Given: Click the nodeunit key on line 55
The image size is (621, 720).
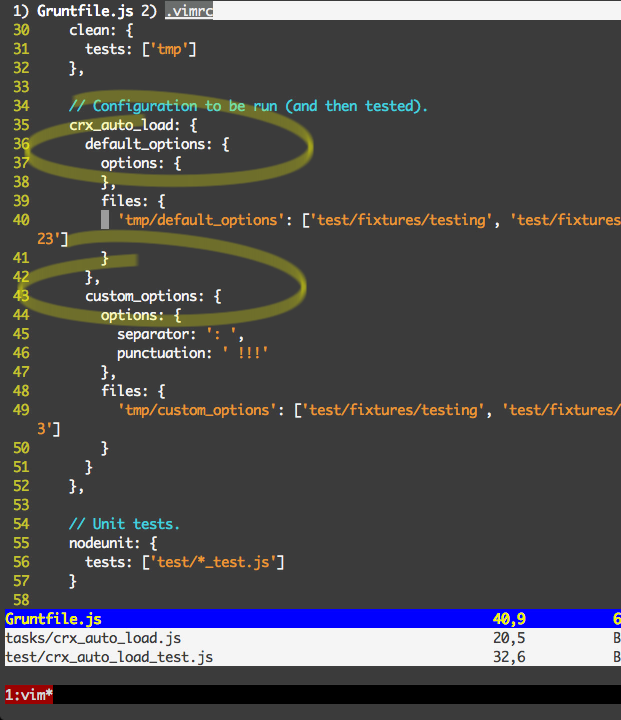Looking at the screenshot, I should tap(101, 543).
